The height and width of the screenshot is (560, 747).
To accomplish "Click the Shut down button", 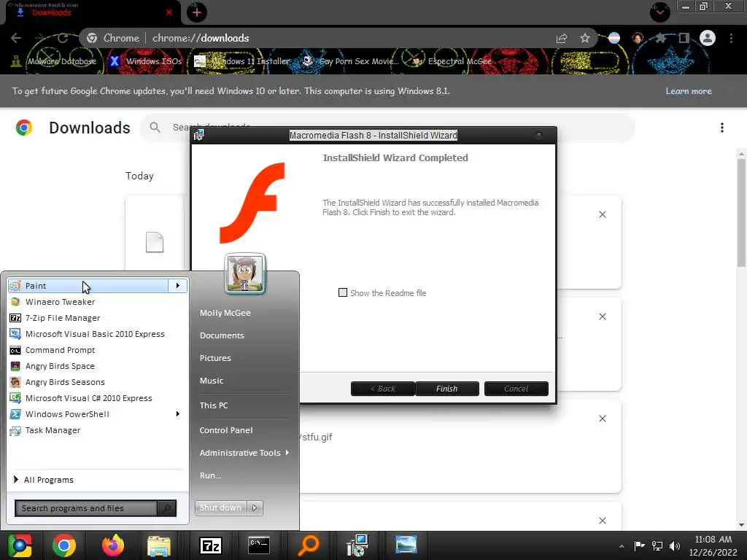I will pos(220,507).
